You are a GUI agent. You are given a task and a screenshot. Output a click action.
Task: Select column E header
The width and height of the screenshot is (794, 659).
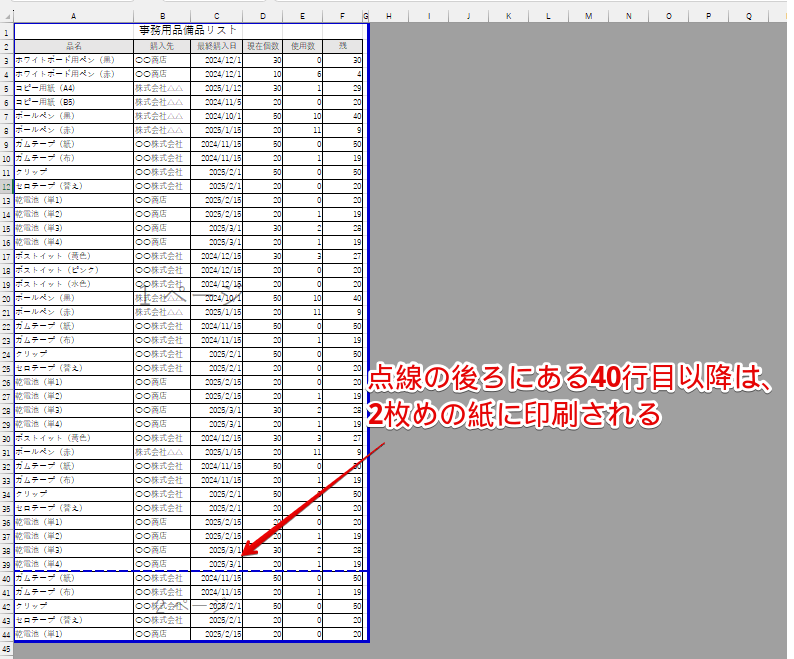302,16
